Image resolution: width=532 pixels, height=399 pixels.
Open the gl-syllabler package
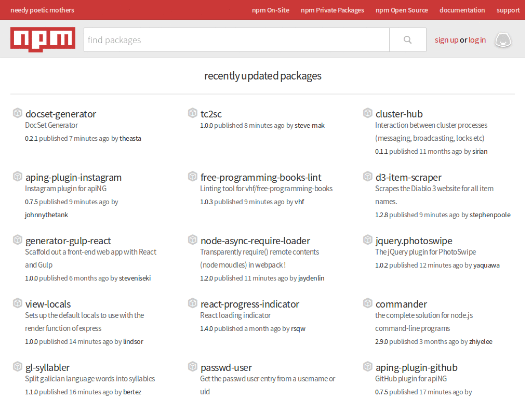(47, 368)
